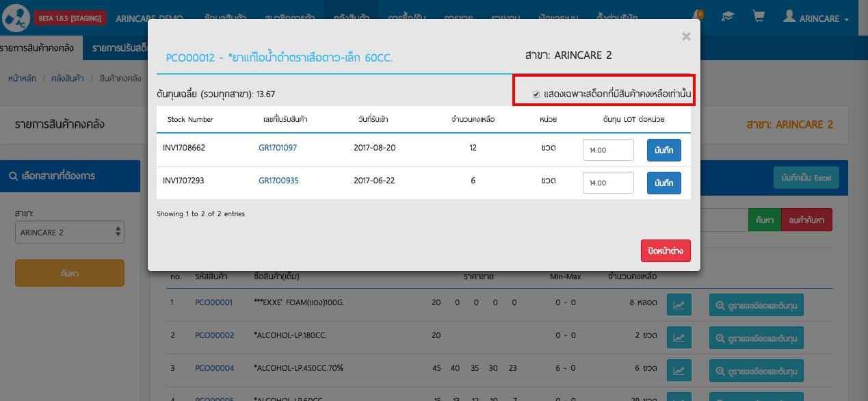Sort by จำนวนคงเหลือ column header
Screen dimensions: 868x401
click(473, 119)
